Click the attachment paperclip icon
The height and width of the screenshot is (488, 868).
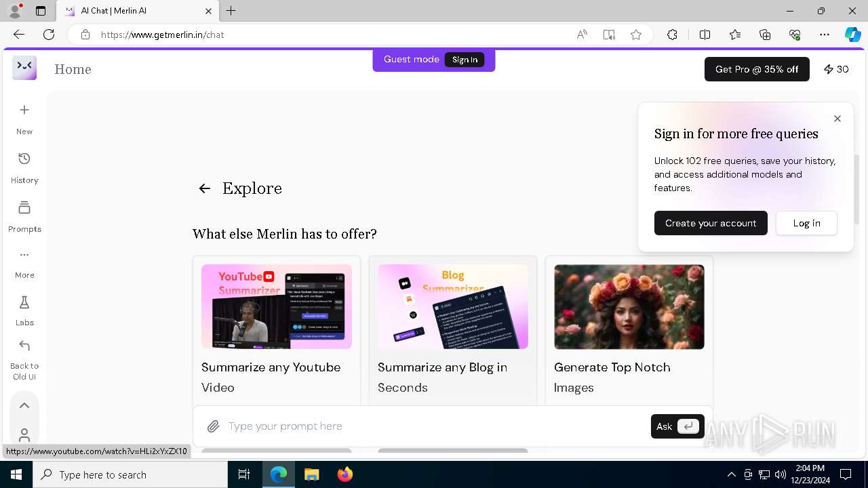[x=213, y=426]
